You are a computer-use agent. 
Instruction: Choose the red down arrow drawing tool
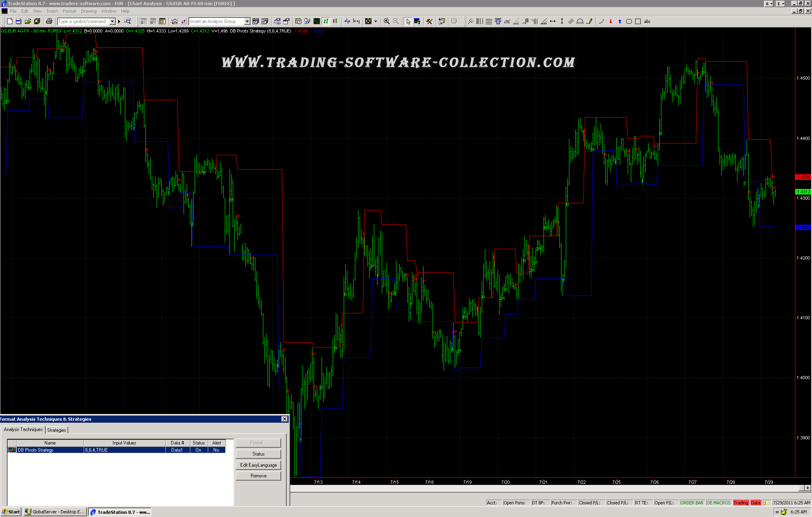[x=611, y=21]
